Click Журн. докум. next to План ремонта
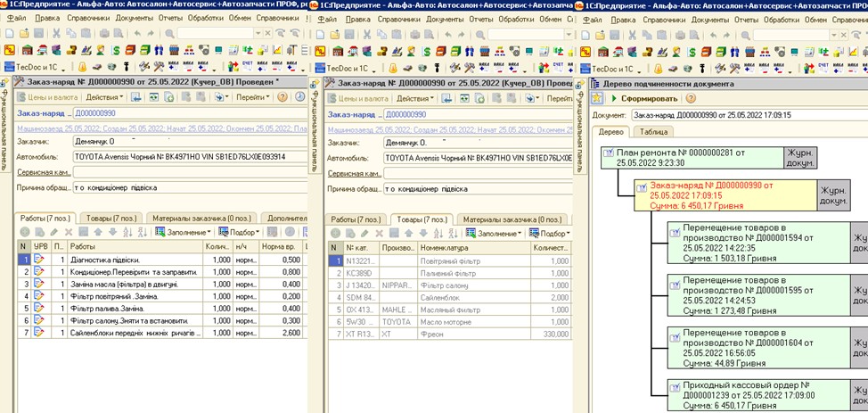This screenshot has width=868, height=413. (x=802, y=159)
